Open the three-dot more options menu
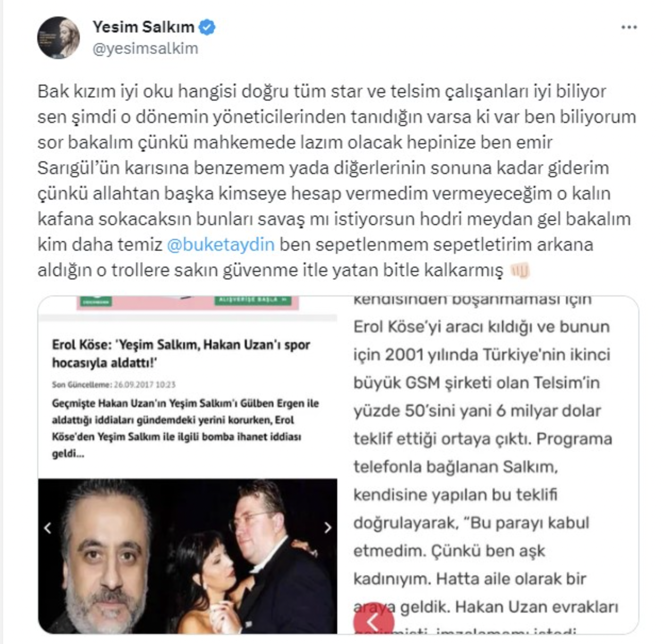666x644 pixels. tap(629, 27)
